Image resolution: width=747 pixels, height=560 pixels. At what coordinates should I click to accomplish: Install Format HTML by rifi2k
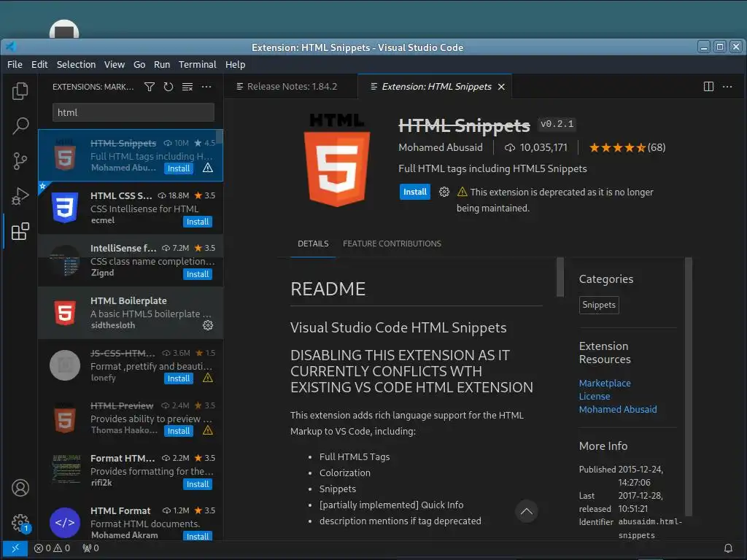pyautogui.click(x=198, y=484)
